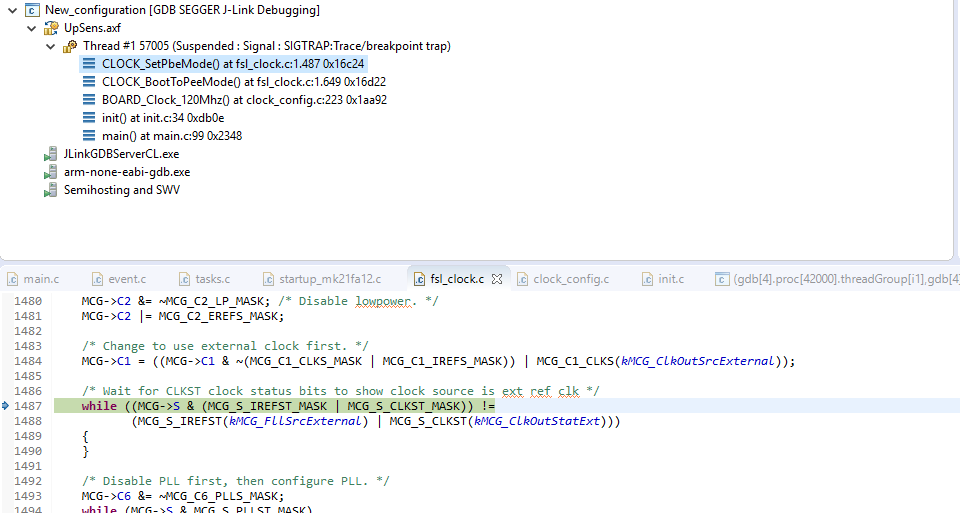Select the BOARD_Clock_120Mhz() stack frame

click(x=244, y=100)
